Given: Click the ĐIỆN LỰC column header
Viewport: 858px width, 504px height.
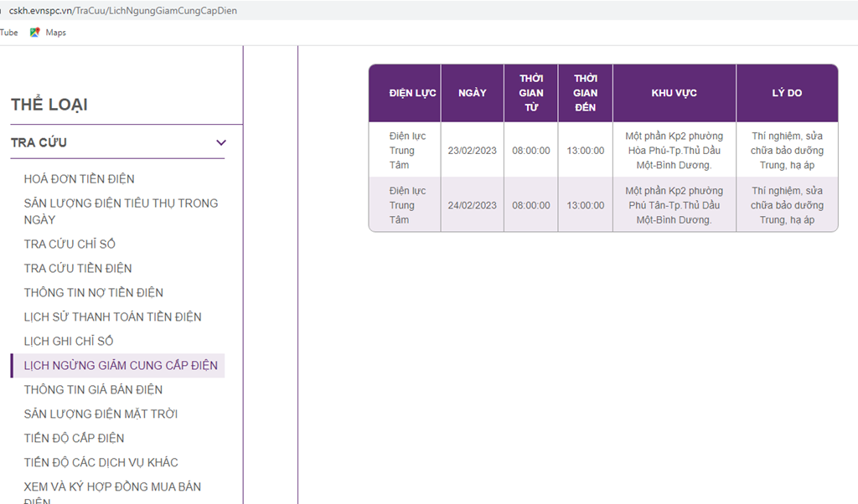Looking at the screenshot, I should pyautogui.click(x=405, y=93).
